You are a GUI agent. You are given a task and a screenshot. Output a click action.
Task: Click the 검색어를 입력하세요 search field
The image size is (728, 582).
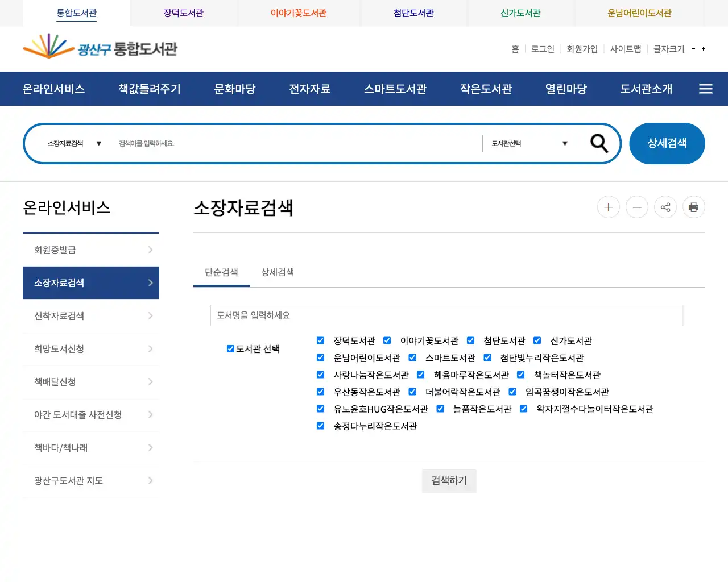click(x=296, y=143)
